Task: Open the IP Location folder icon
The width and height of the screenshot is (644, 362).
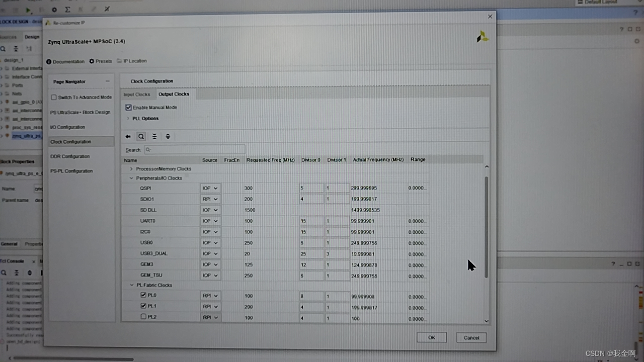Action: 119,61
